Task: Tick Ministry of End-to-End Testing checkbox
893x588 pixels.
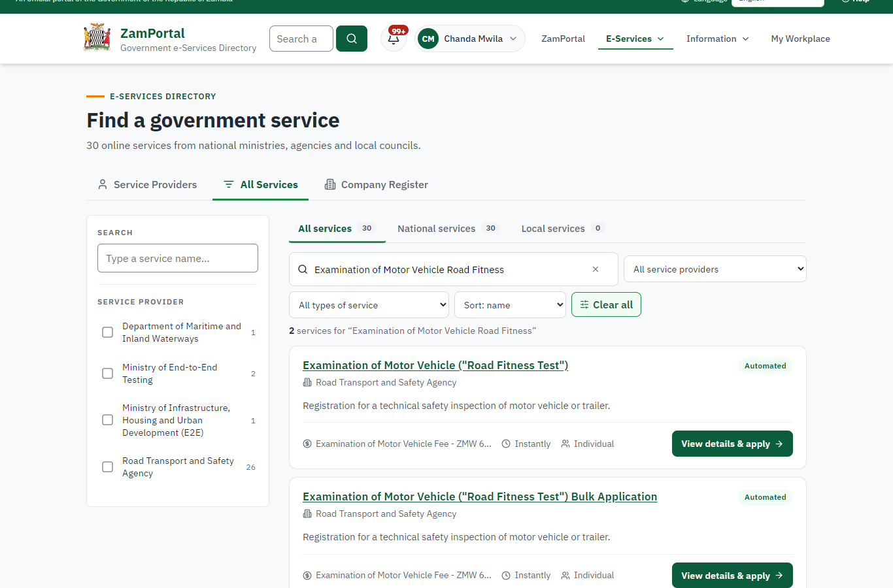Action: point(108,374)
